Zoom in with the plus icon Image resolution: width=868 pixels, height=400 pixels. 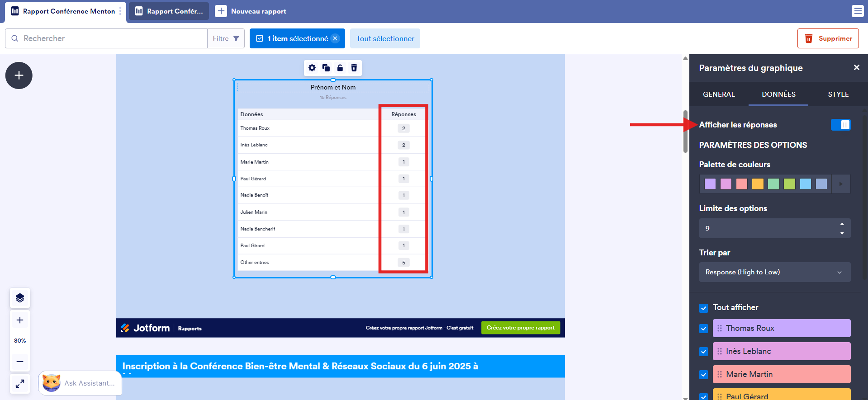20,320
